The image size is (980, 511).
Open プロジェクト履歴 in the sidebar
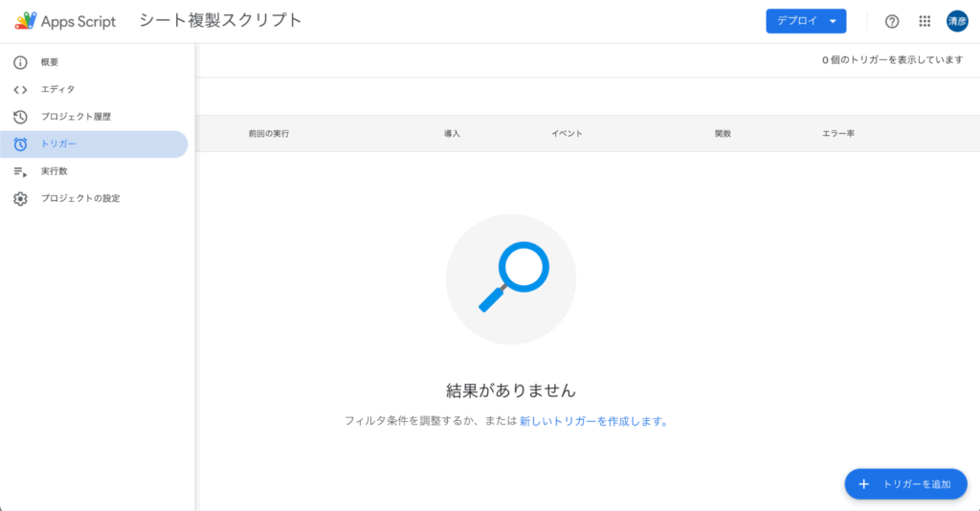(x=94, y=117)
